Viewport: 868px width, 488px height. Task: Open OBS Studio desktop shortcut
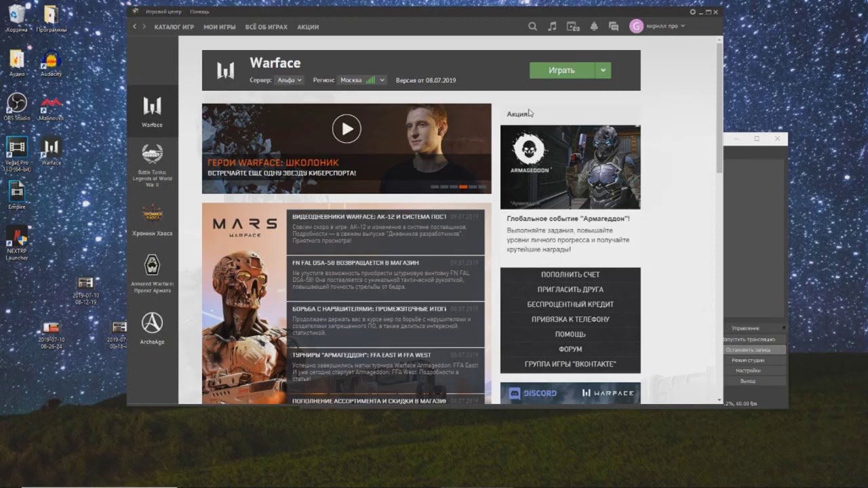click(17, 107)
